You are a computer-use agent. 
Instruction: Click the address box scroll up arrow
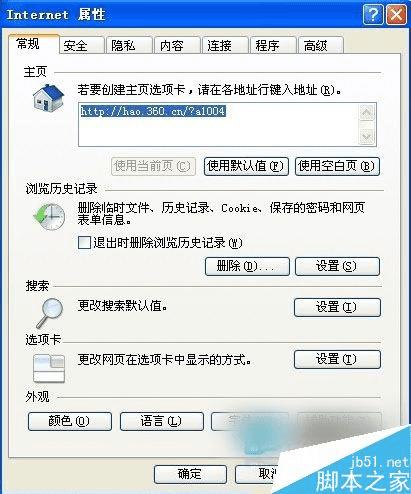click(367, 112)
